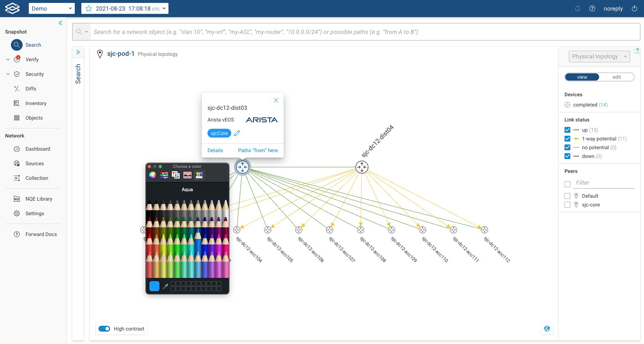Click the power logout icon

[x=635, y=8]
